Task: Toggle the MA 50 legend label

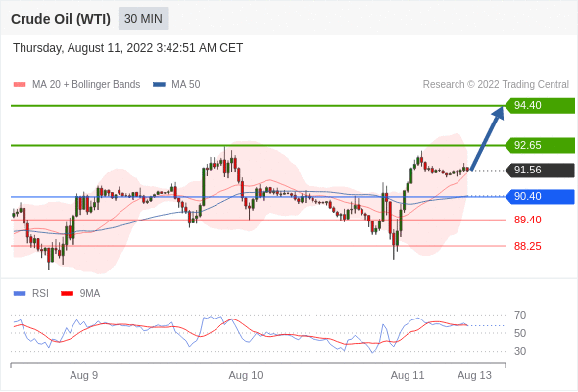Action: 186,85
